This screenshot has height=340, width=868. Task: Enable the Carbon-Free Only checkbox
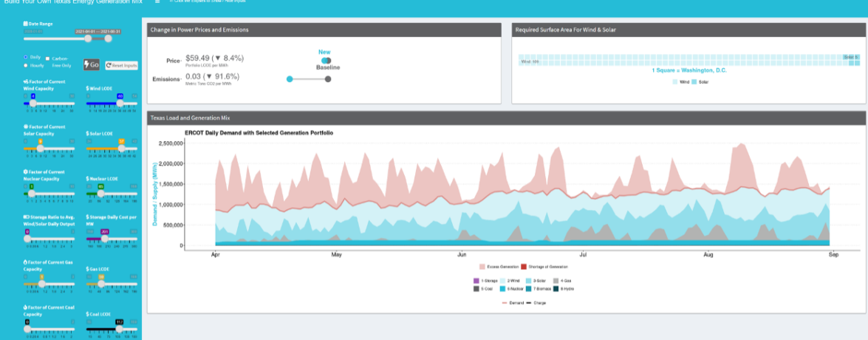47,58
